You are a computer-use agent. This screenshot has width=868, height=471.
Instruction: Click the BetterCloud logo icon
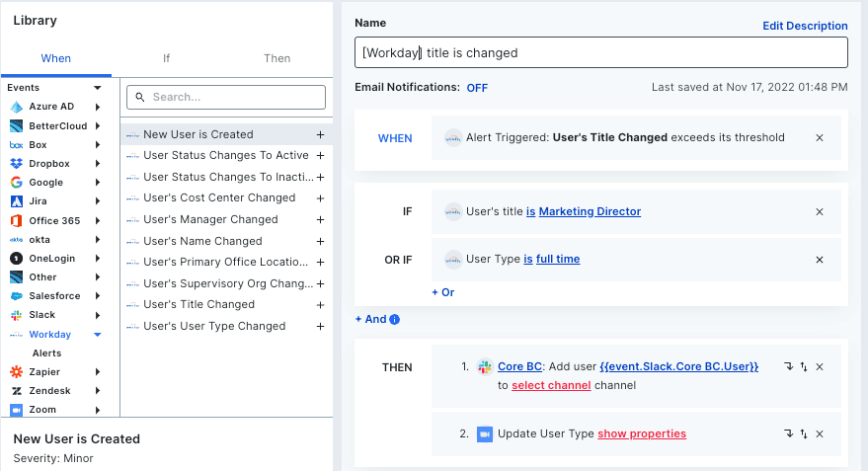17,125
